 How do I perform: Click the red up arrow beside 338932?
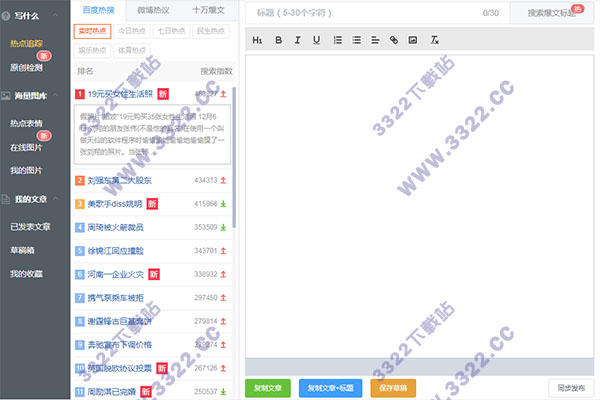click(x=223, y=274)
